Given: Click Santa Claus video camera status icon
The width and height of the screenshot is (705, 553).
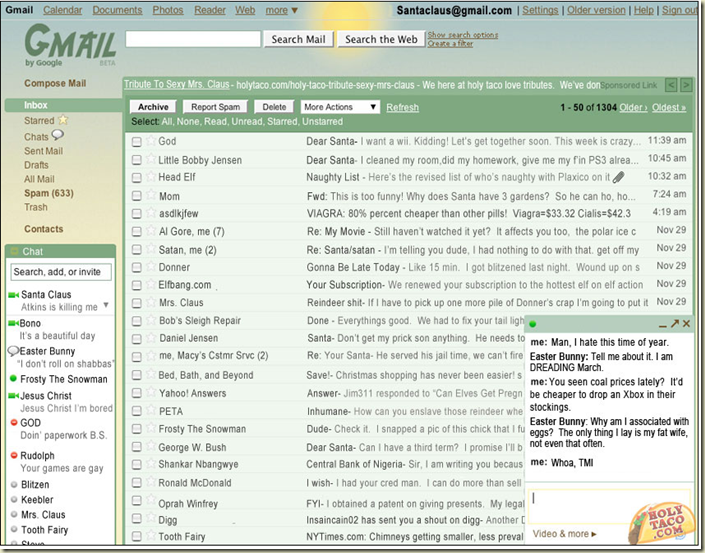Looking at the screenshot, I should (13, 295).
